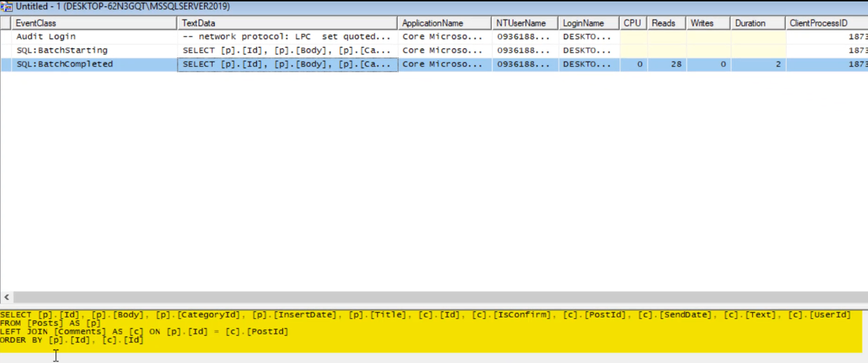Click the Reads value 28
Screen dimensions: 868x363
(x=667, y=64)
